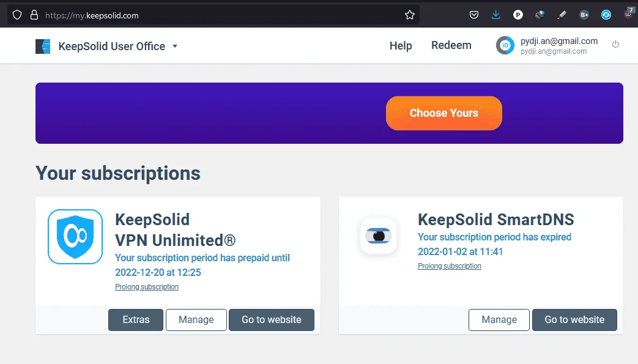Click the Your subscriptions heading
The width and height of the screenshot is (638, 364).
[118, 173]
